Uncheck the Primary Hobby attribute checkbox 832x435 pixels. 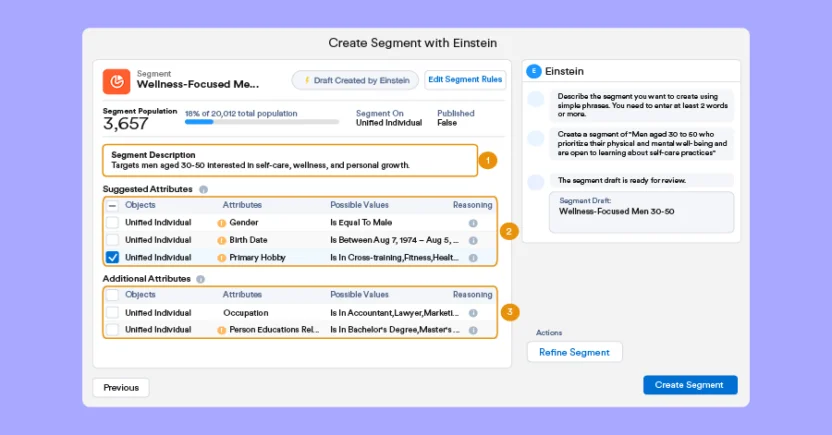[112, 257]
